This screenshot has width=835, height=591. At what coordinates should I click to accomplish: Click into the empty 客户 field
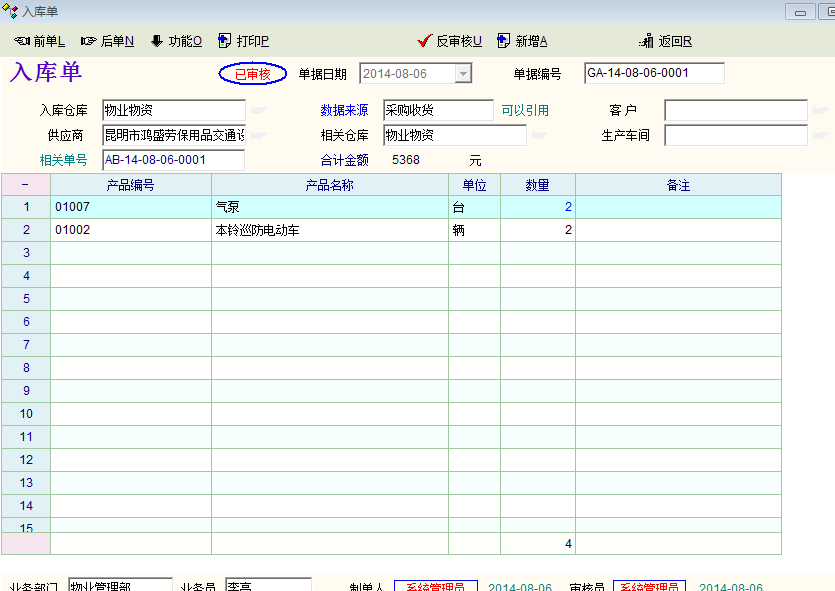pos(735,110)
